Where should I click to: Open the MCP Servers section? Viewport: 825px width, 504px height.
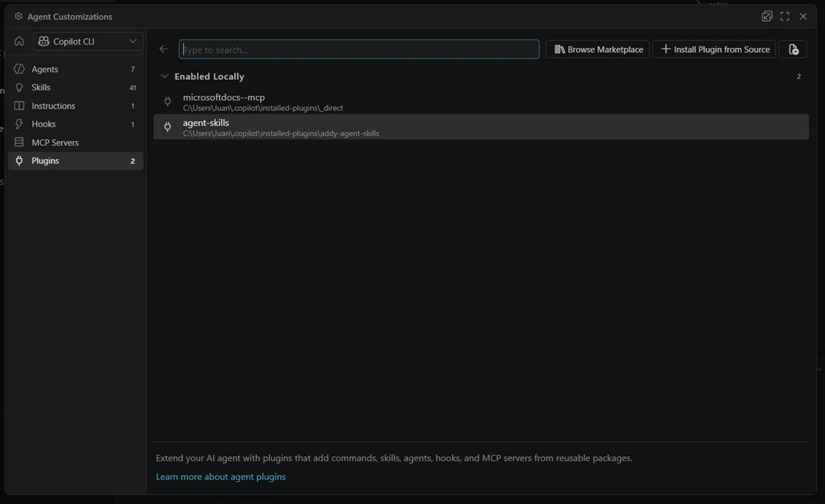(x=76, y=143)
